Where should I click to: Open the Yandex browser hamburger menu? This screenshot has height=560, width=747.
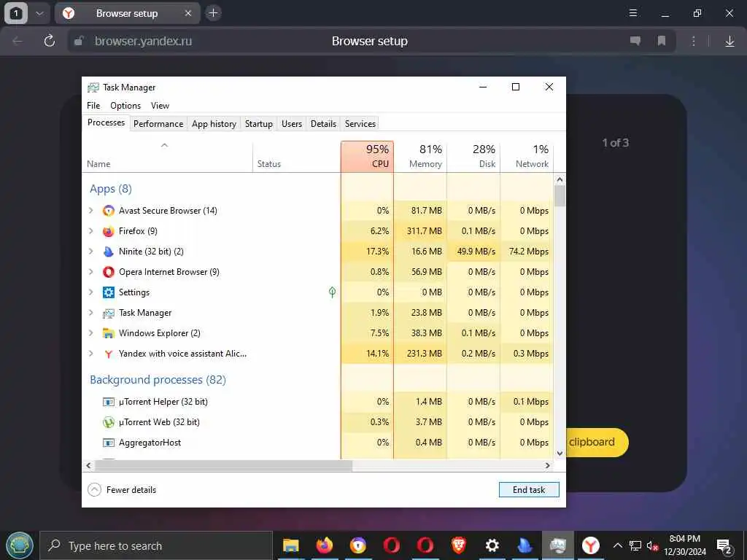(633, 13)
